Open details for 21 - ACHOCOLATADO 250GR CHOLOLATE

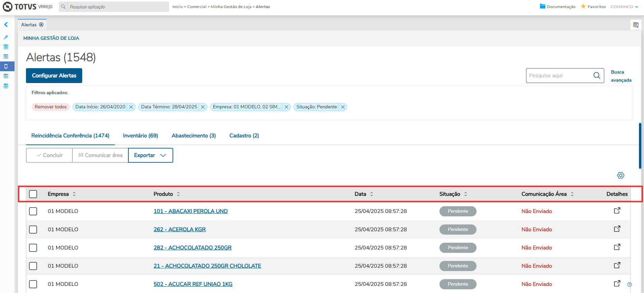(617, 265)
